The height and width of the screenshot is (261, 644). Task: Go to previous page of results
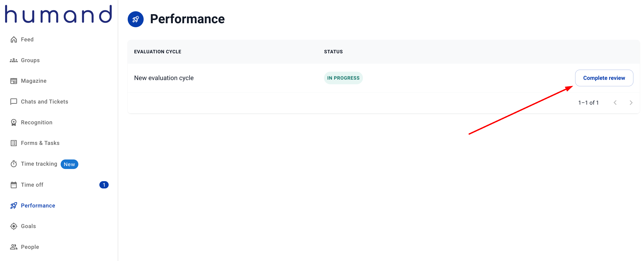point(615,103)
